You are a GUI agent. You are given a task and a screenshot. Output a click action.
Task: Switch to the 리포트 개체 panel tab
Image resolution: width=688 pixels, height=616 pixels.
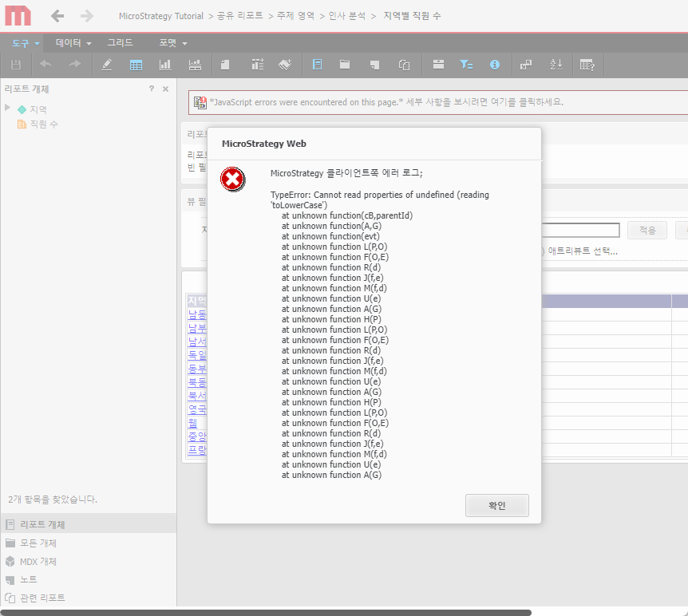pos(89,524)
